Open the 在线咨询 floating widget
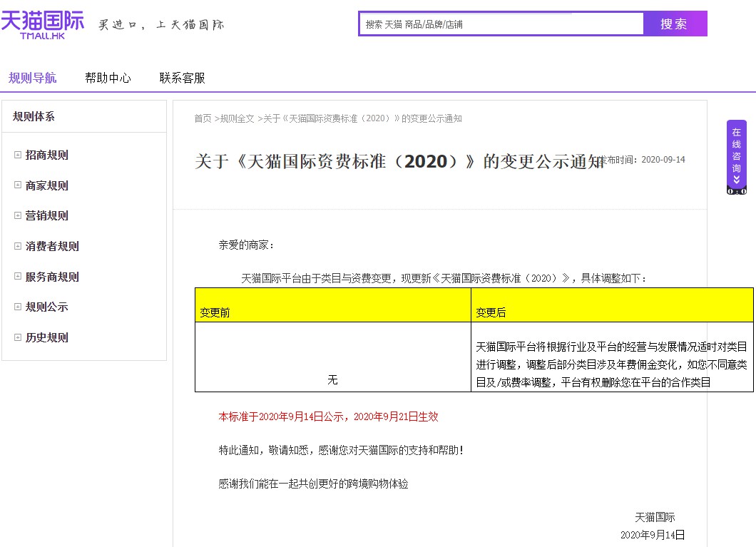The width and height of the screenshot is (756, 547). [736, 157]
